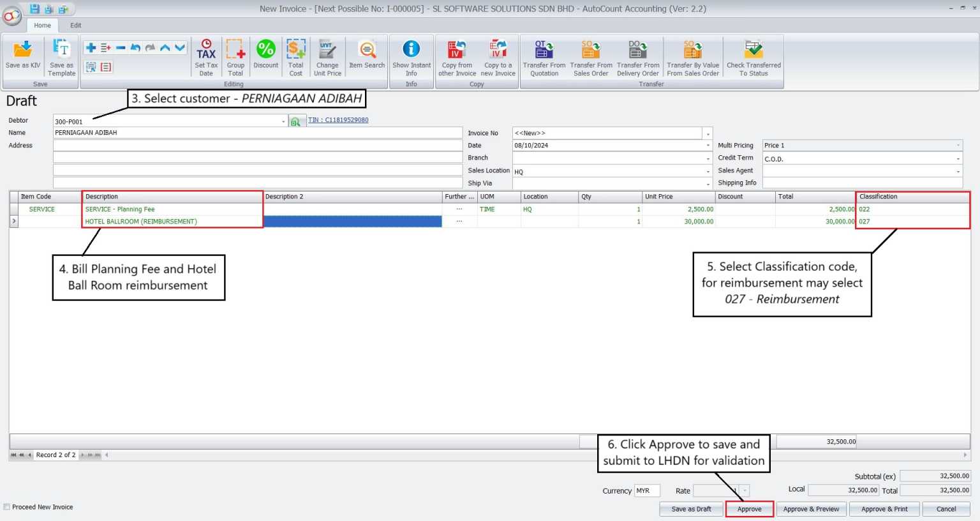Open Change Unit Price tool
Screen dimensions: 980x521
pyautogui.click(x=327, y=57)
